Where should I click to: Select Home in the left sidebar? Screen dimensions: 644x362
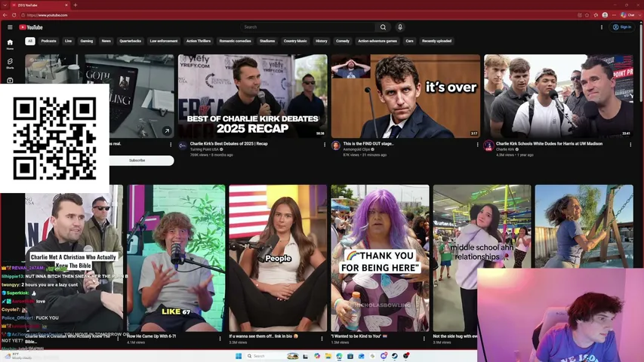tap(10, 44)
